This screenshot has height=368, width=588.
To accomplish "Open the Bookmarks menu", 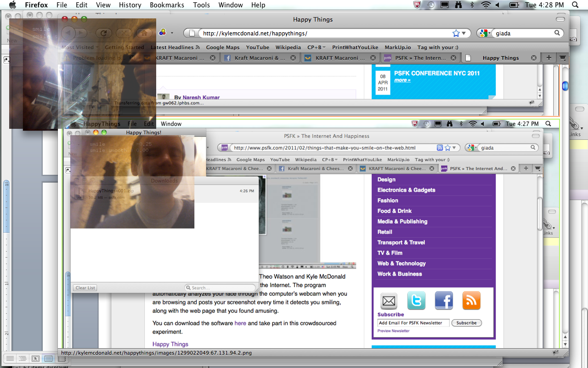I will 167,5.
